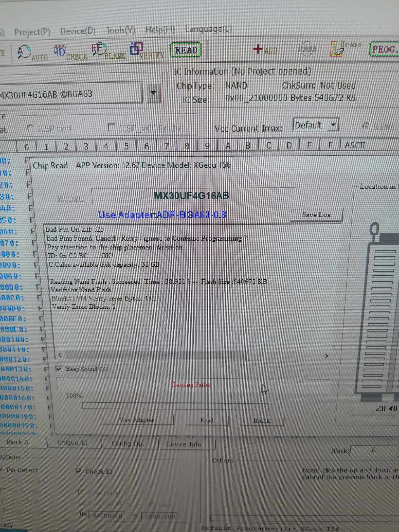
Task: Toggle the Beep Sound ON checkbox
Action: [59, 369]
